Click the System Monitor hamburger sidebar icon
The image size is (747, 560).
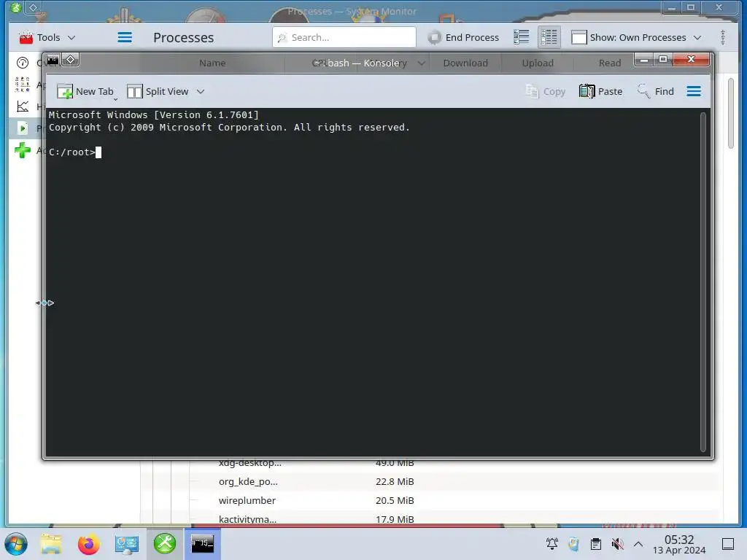tap(125, 37)
